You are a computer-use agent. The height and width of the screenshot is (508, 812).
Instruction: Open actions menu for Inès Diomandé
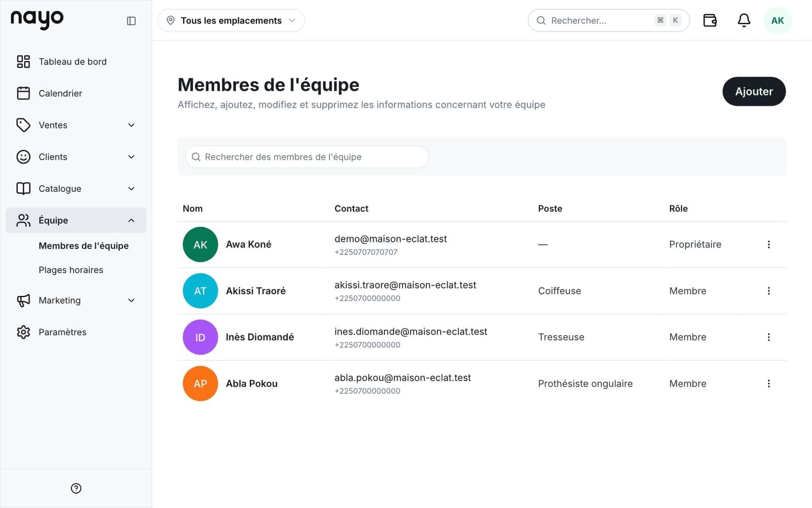click(769, 337)
